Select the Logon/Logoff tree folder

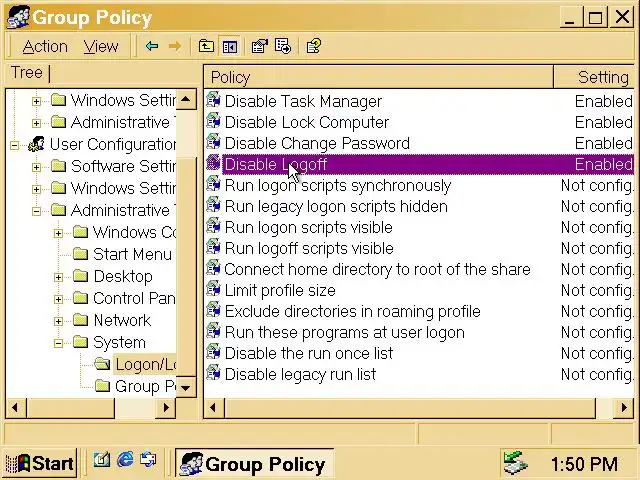pos(145,364)
